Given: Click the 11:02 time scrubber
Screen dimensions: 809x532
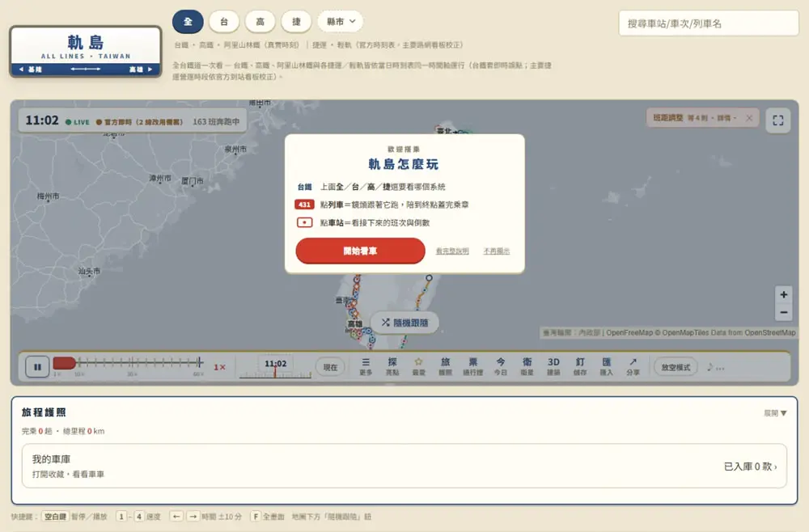Looking at the screenshot, I should coord(276,365).
